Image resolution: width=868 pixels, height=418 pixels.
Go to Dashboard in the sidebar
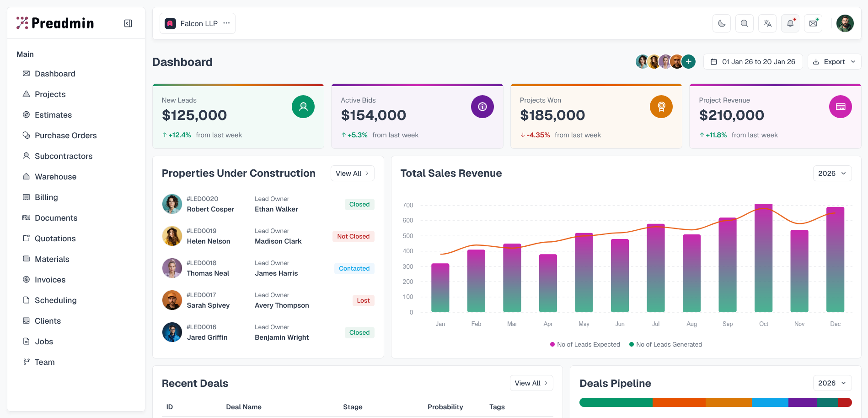coord(55,74)
